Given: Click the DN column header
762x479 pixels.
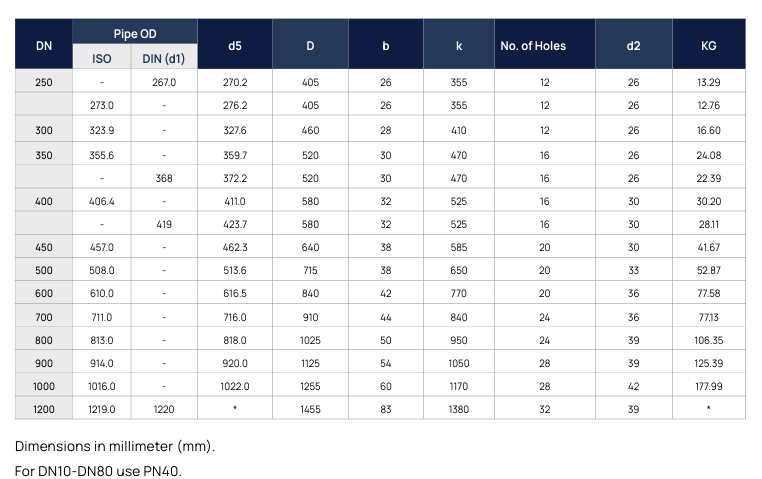Looking at the screenshot, I should pos(44,46).
